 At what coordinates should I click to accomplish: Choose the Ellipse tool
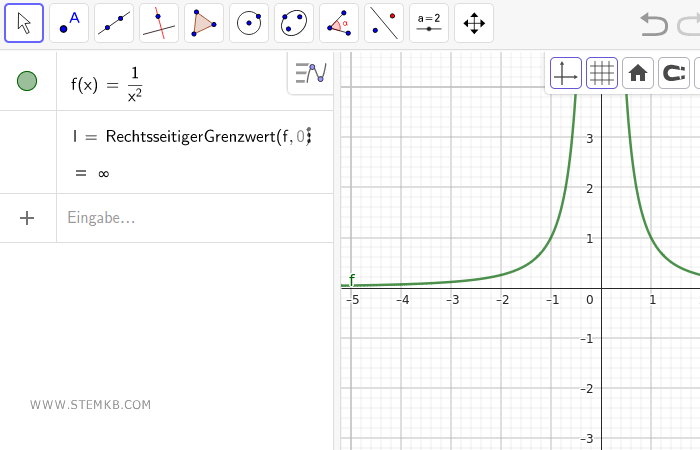point(294,23)
